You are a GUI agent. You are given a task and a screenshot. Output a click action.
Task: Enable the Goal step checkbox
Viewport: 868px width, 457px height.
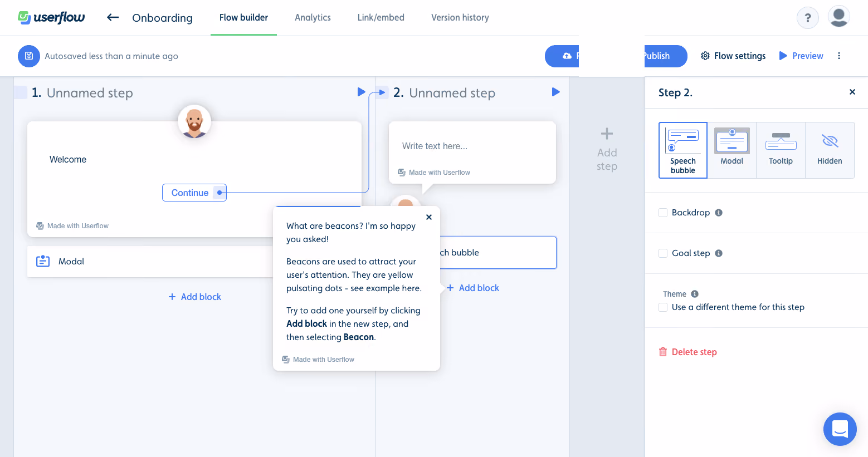click(x=663, y=253)
